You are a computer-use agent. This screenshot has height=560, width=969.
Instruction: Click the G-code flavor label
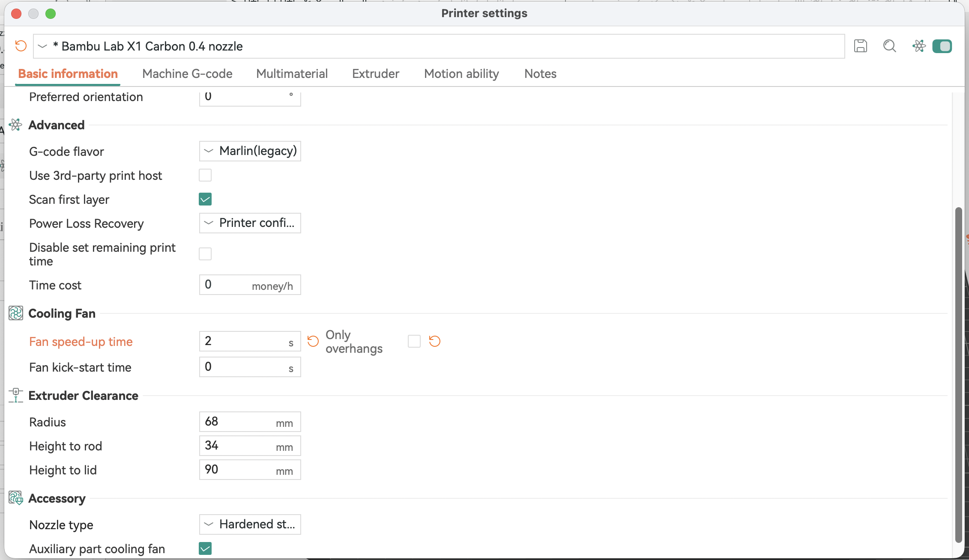(66, 152)
